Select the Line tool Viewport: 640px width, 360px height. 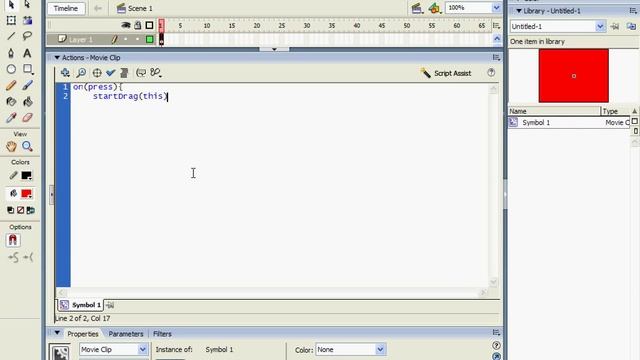tap(11, 36)
